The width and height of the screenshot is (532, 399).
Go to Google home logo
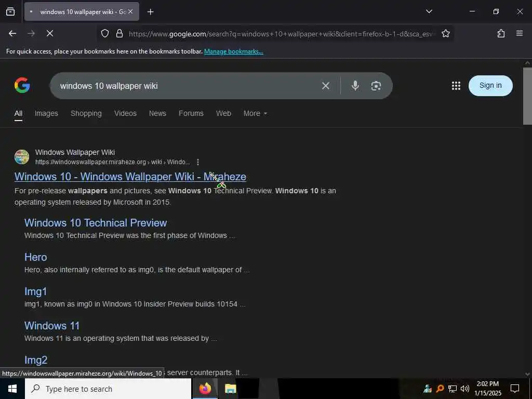22,85
